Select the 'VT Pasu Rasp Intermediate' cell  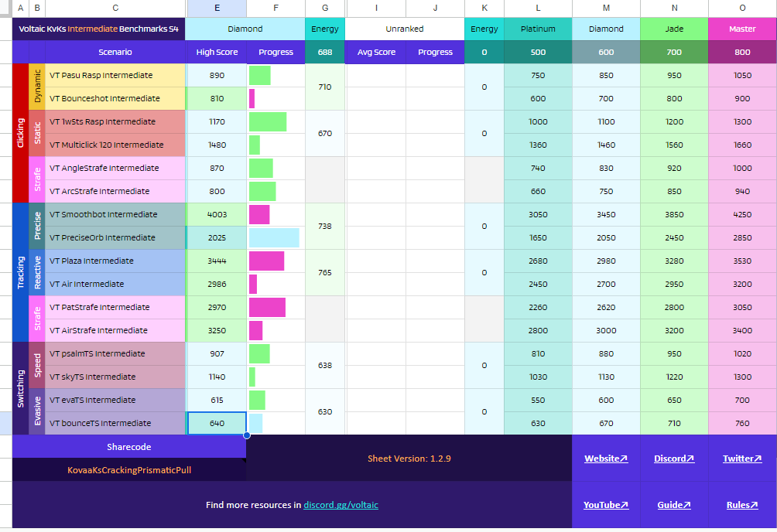point(115,75)
